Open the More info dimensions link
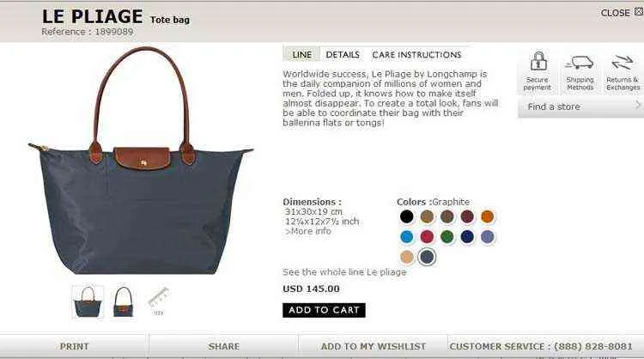 point(308,231)
